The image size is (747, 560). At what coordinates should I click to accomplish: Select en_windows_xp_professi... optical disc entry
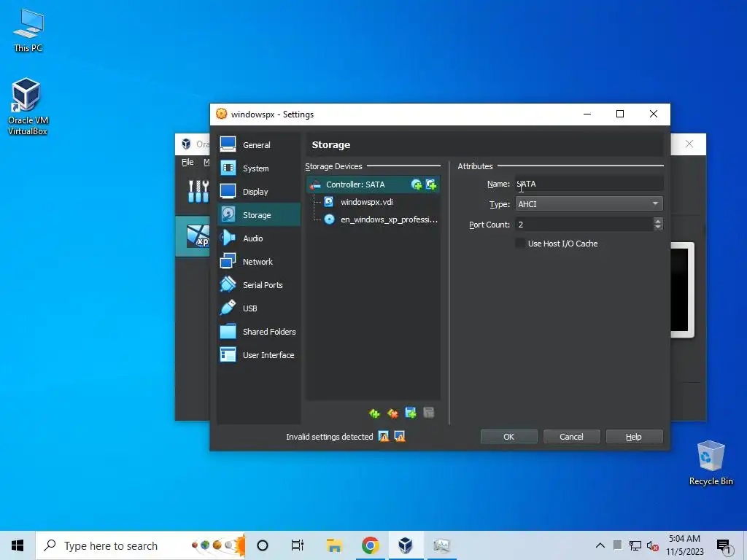381,219
